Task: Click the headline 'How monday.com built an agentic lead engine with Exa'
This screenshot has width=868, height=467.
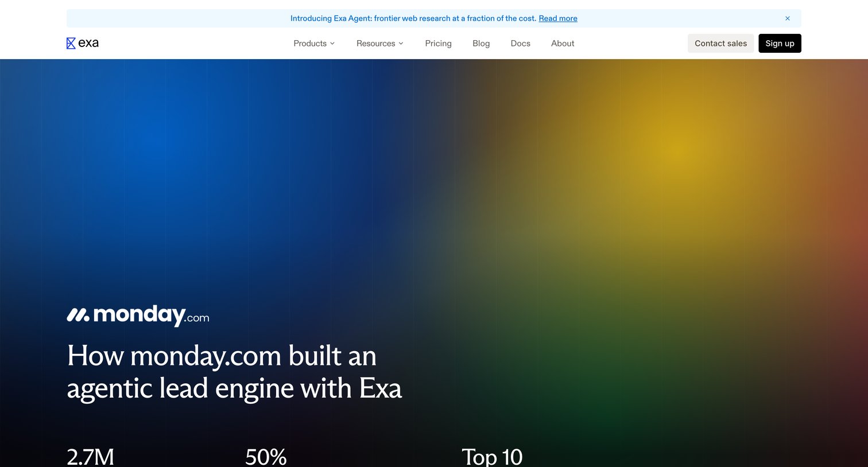Action: click(234, 372)
